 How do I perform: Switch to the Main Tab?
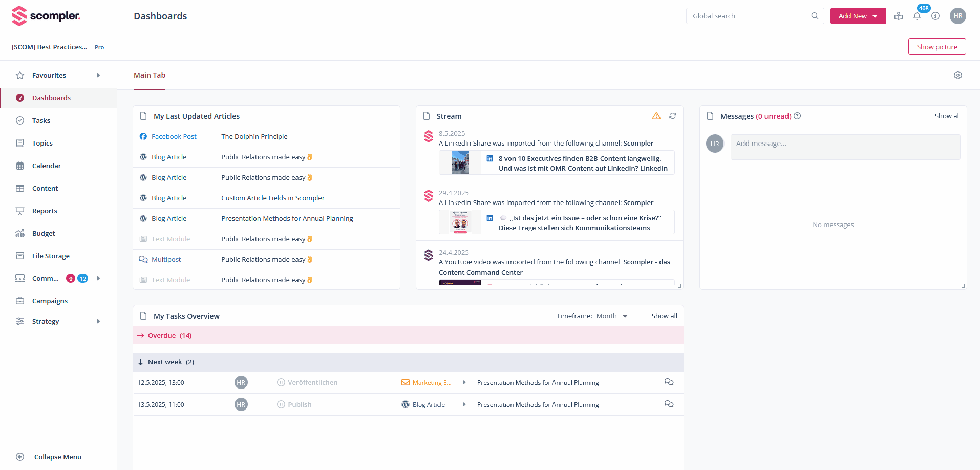pos(149,75)
